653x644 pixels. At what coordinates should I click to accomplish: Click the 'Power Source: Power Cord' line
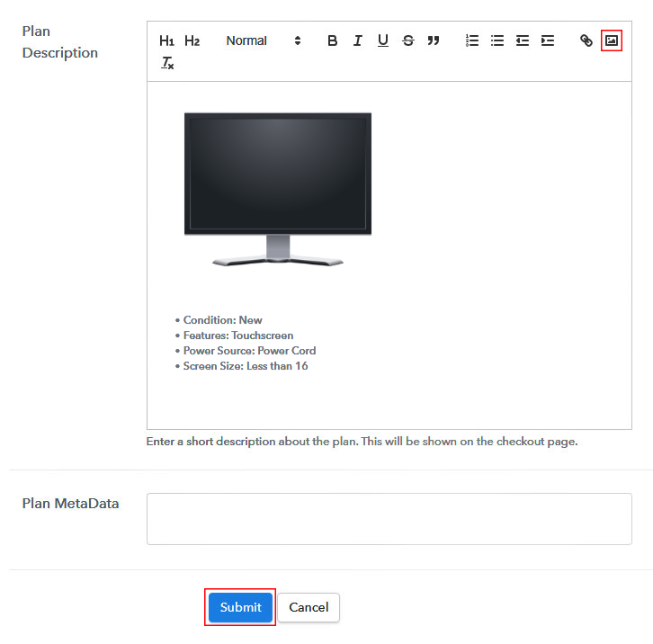tap(249, 351)
